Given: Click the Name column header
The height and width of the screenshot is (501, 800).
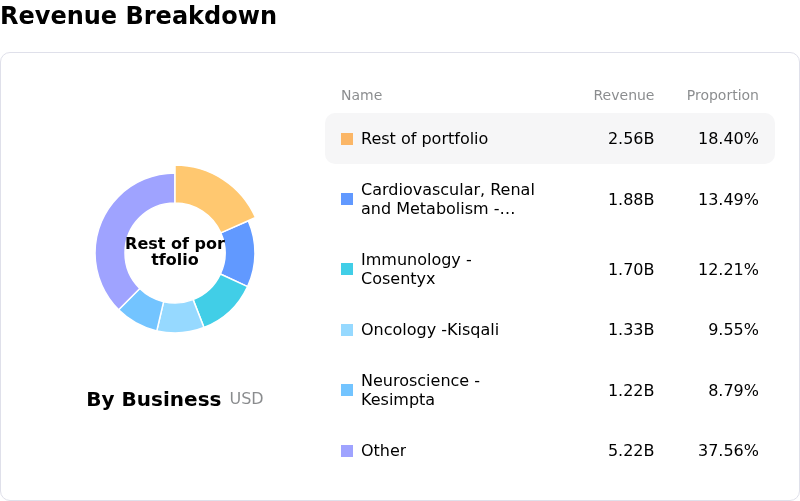Looking at the screenshot, I should pyautogui.click(x=361, y=96).
